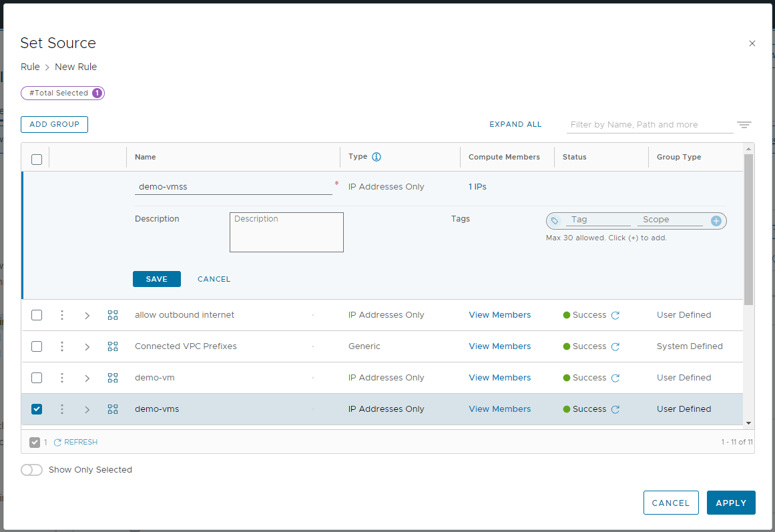Screen dimensions: 775x532
Task: Click the ADD GROUP button
Action: coord(54,124)
